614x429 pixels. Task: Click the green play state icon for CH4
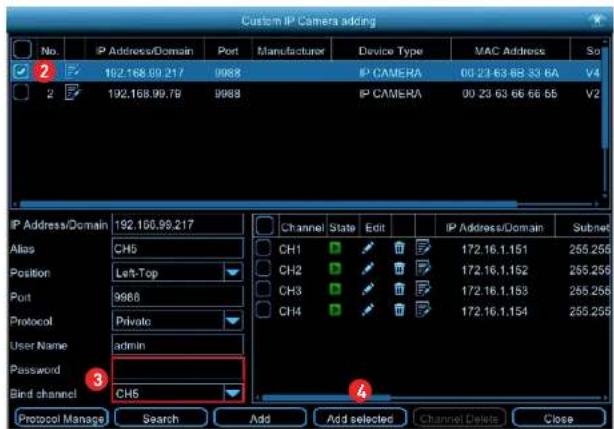tap(335, 310)
